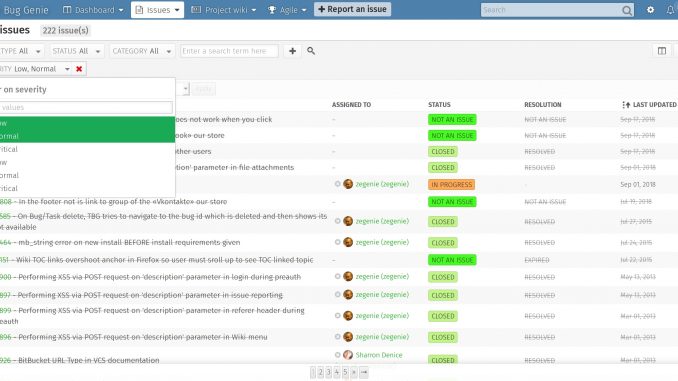Viewport: 678px width, 381px height.
Task: Open zegenie link in IN PROGRESS row
Action: [382, 184]
